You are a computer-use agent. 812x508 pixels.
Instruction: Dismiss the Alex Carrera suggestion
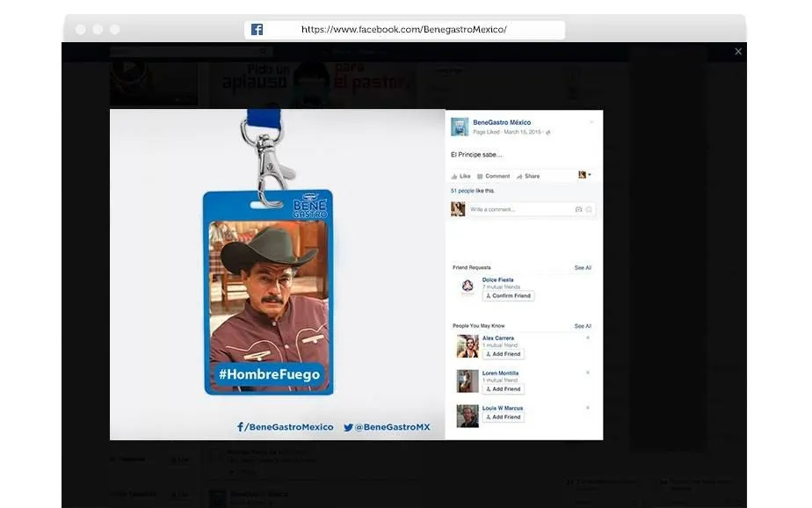click(588, 338)
